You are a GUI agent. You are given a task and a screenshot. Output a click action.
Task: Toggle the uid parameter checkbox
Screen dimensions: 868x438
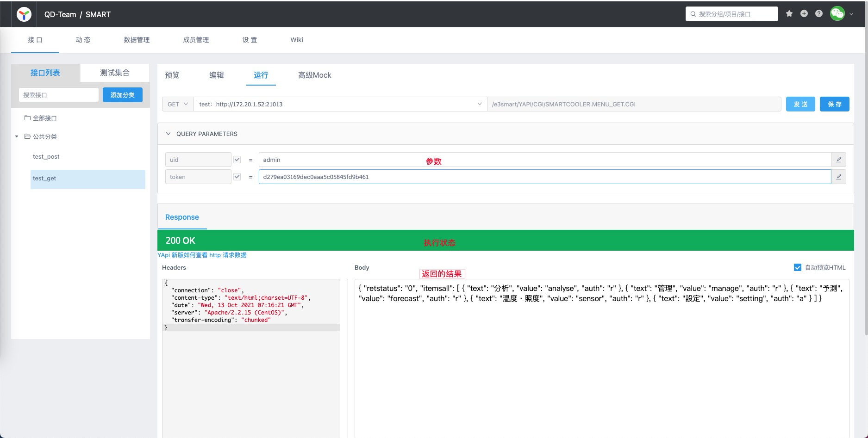tap(237, 160)
